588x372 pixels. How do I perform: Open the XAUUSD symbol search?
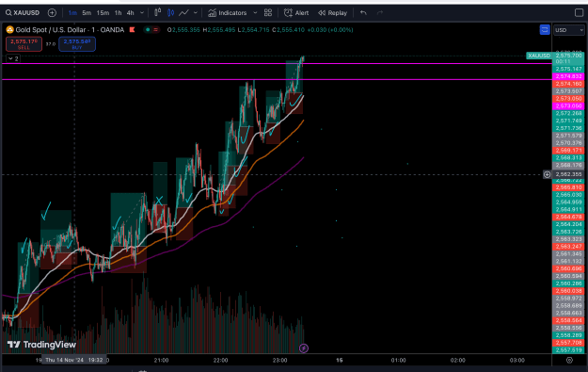click(x=23, y=13)
